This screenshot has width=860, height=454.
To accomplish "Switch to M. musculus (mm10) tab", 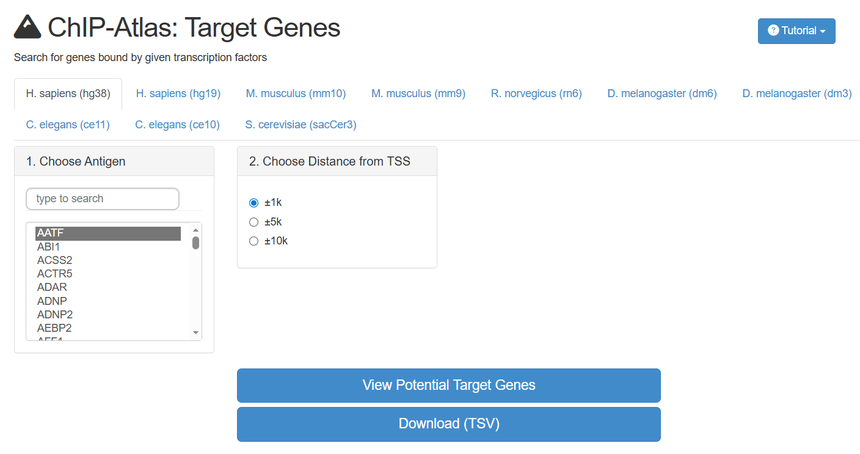I will pos(296,94).
